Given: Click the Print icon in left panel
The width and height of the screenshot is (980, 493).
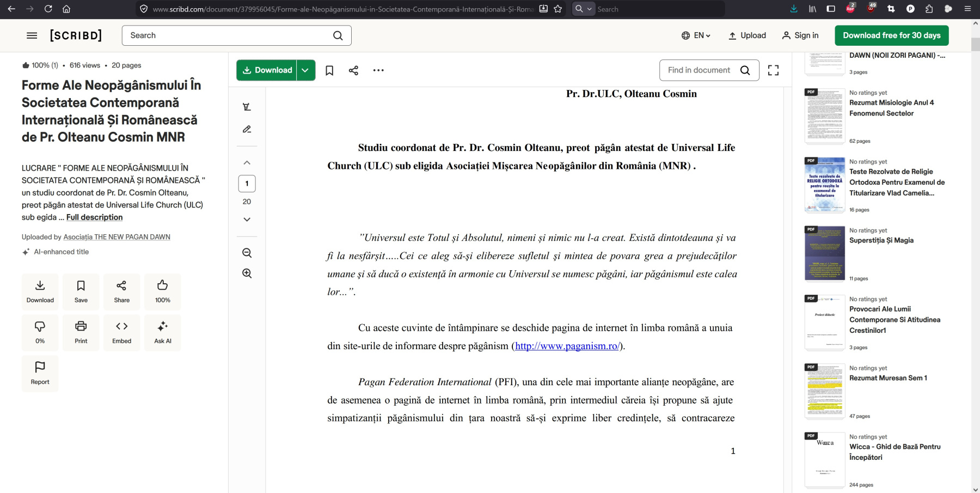Looking at the screenshot, I should pos(81,332).
